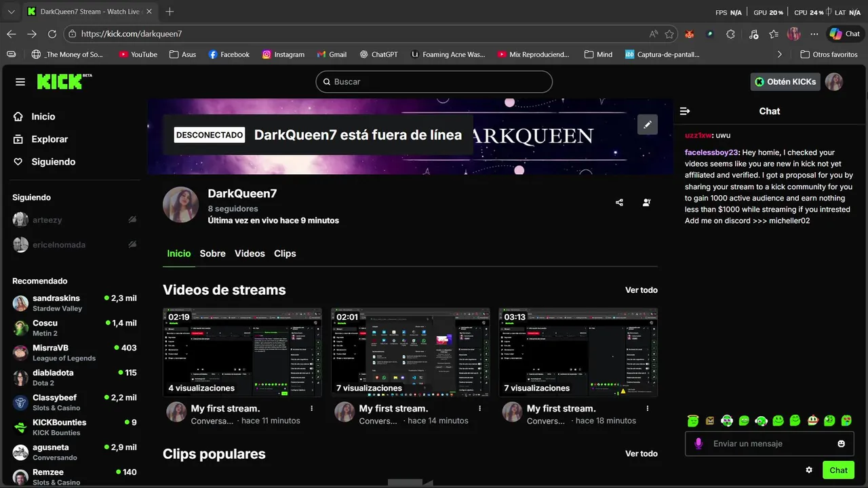
Task: Click Ver todo for Clips populares
Action: (x=642, y=453)
